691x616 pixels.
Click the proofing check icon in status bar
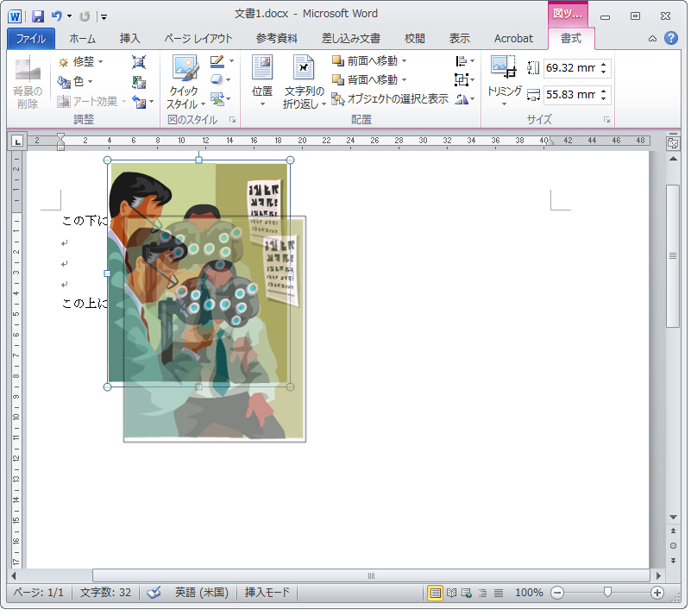(154, 593)
